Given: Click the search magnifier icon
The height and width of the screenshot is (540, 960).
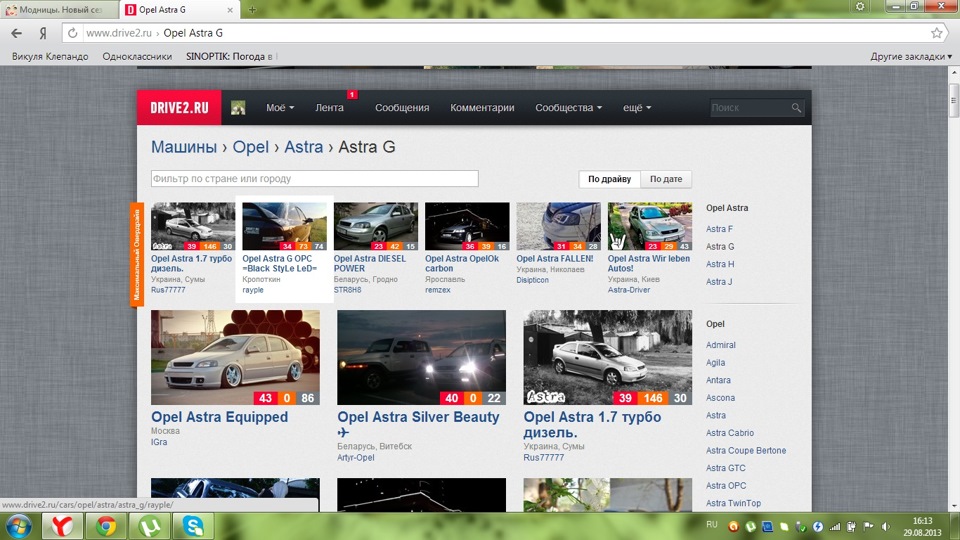Looking at the screenshot, I should pyautogui.click(x=796, y=108).
